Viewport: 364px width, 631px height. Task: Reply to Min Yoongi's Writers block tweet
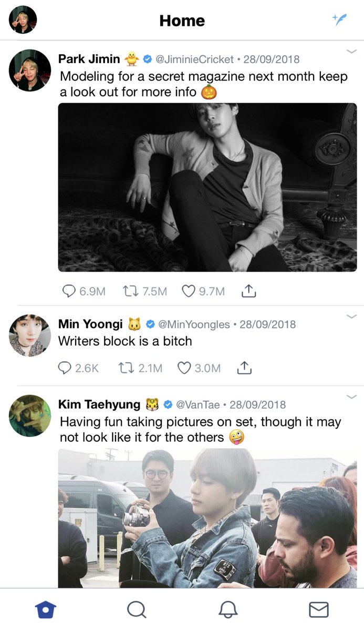(65, 368)
